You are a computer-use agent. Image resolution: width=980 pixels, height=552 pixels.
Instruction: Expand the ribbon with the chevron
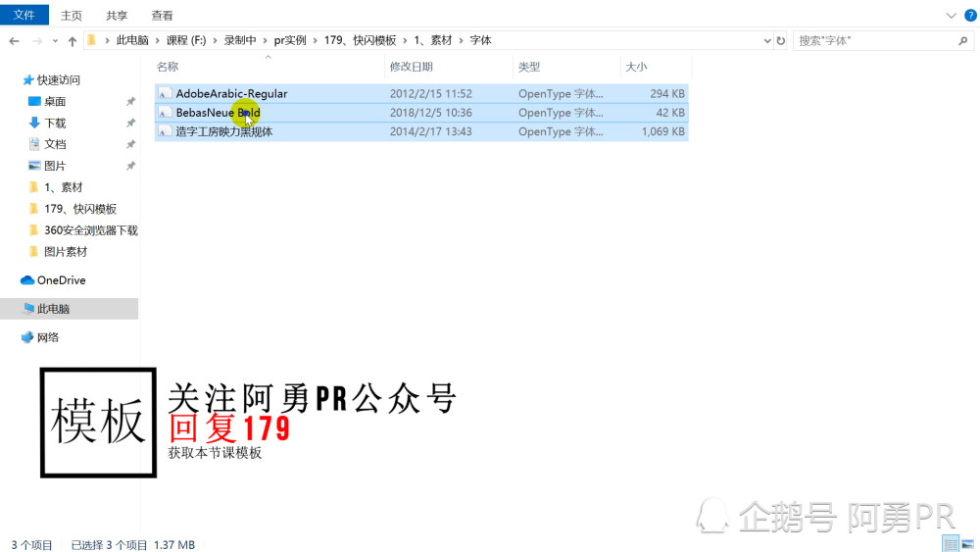951,16
